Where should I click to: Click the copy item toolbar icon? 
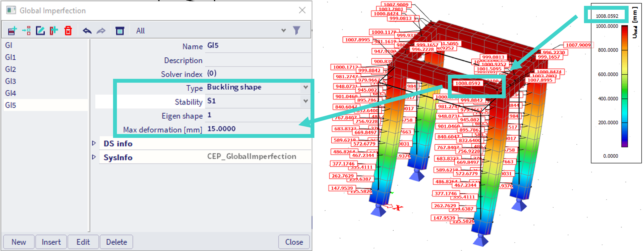pos(54,31)
